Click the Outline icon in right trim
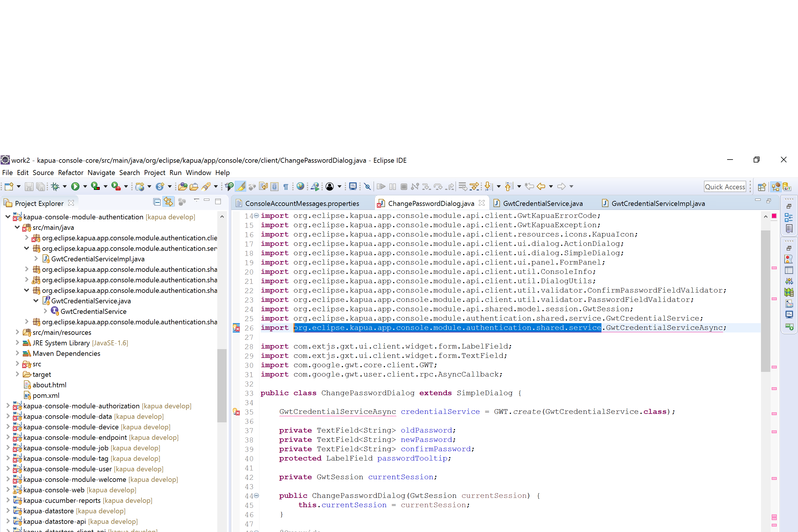 789,218
